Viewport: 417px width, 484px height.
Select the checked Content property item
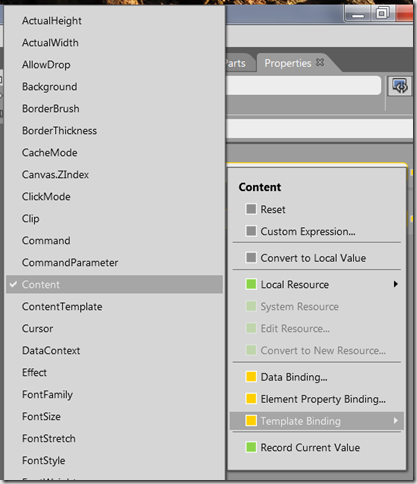[114, 284]
